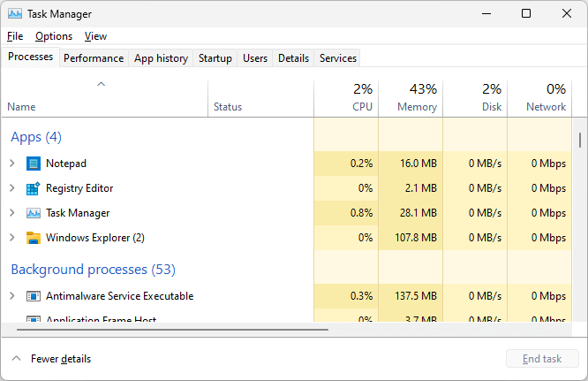Screen dimensions: 588x381
Task: Click the vertical scrollbar thumb
Action: pos(580,140)
